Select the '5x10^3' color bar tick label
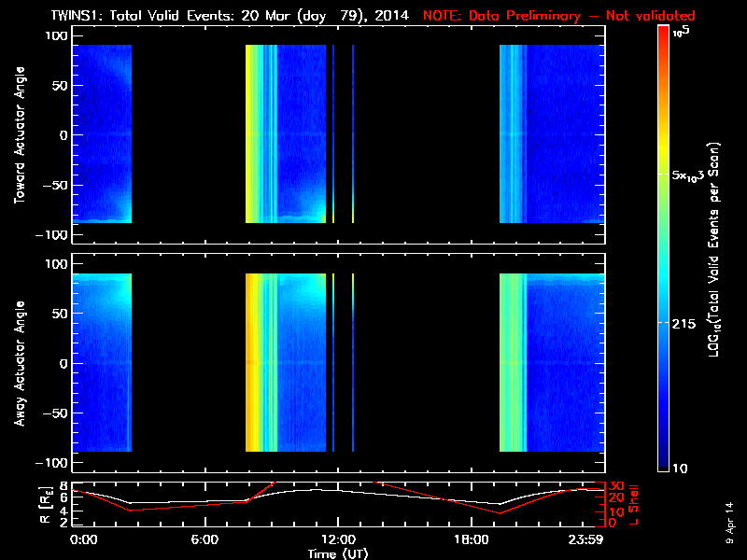Image resolution: width=747 pixels, height=560 pixels. click(694, 175)
